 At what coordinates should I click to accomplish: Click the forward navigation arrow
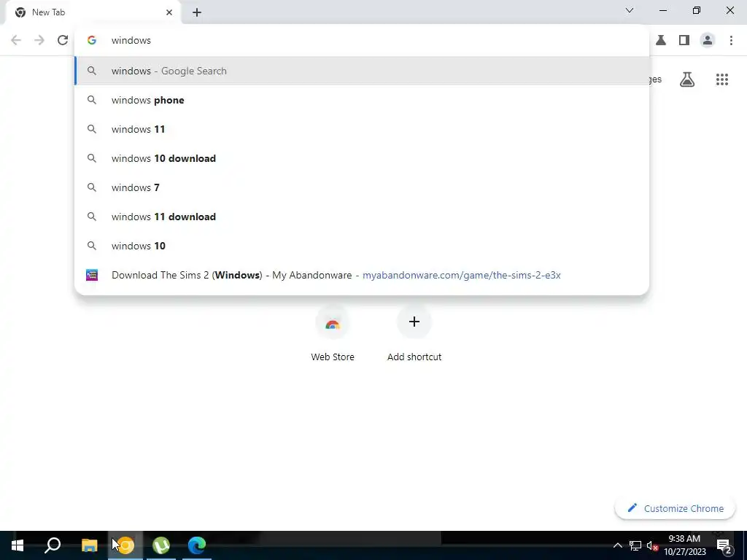point(39,41)
